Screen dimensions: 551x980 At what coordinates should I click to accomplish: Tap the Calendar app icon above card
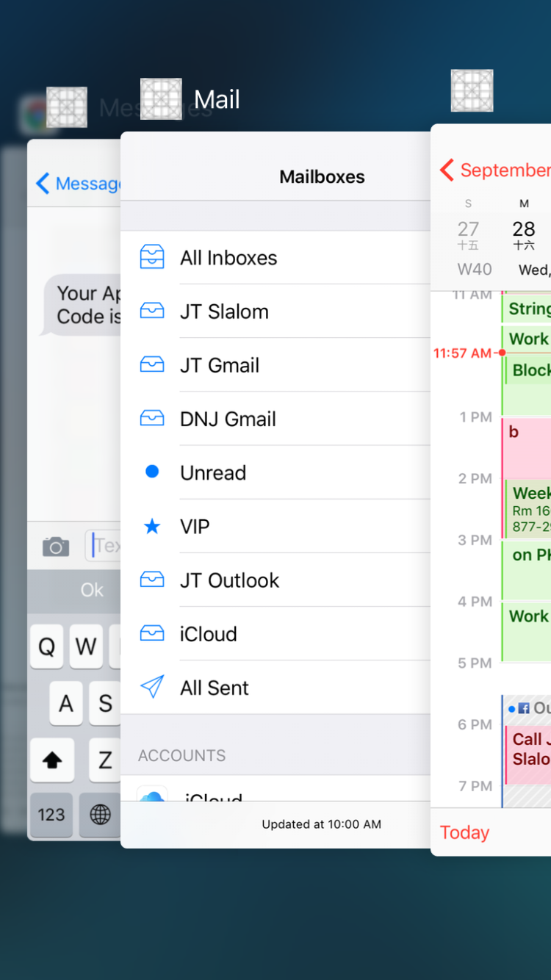472,90
